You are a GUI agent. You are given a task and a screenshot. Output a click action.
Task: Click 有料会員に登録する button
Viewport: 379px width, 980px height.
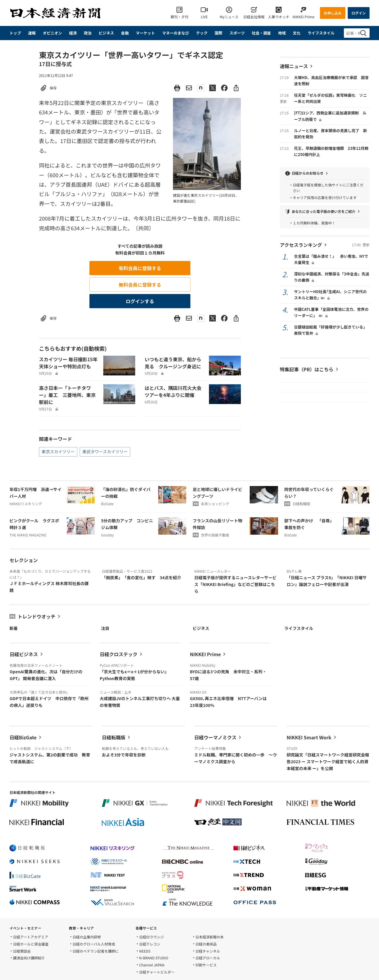(x=140, y=268)
